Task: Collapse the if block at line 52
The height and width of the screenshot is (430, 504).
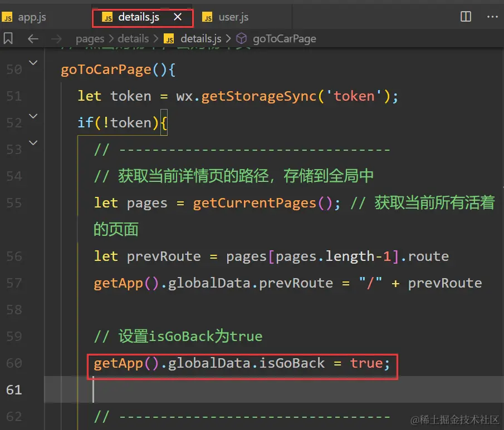Action: point(33,116)
